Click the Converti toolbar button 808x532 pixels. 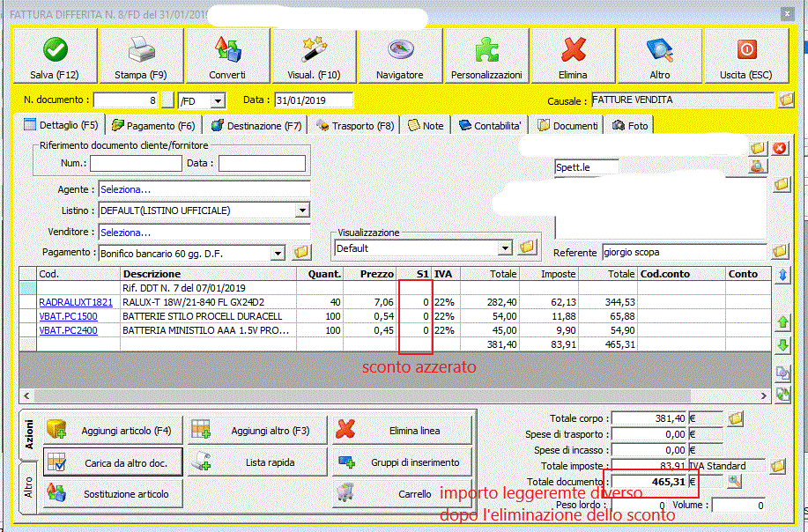227,55
